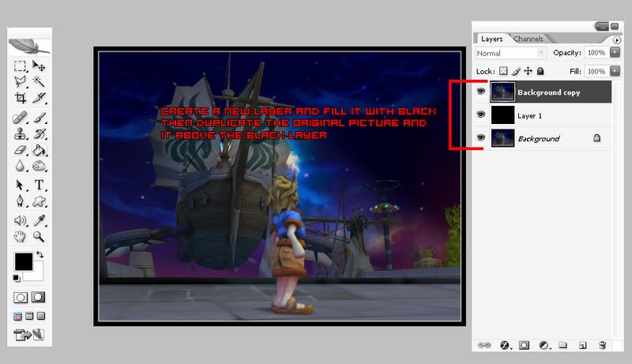Swap foreground and background colors
This screenshot has height=364, width=632.
(40, 254)
